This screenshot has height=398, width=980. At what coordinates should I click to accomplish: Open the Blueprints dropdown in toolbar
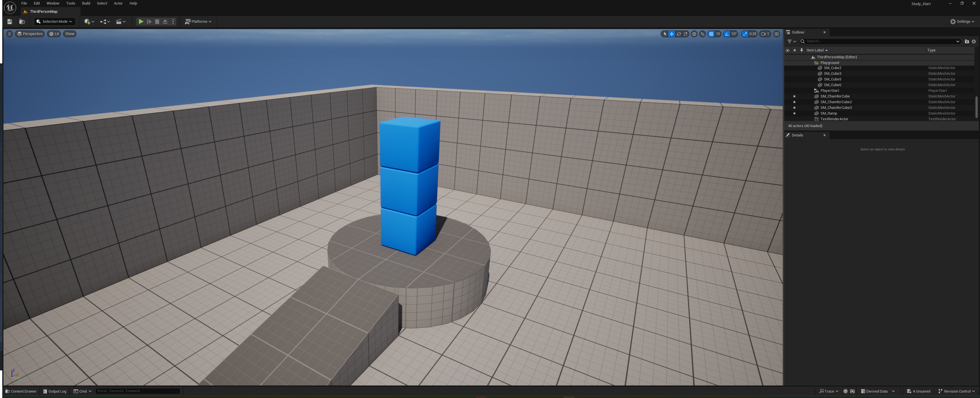(x=105, y=22)
